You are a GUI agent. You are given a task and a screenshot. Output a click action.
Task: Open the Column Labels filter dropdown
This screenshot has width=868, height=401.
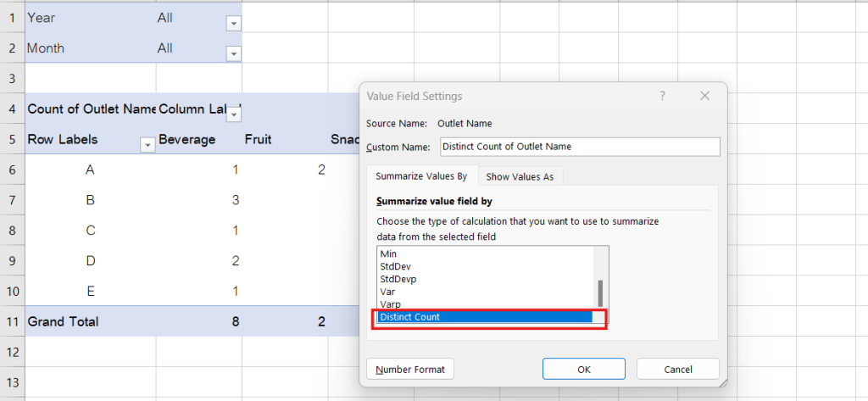point(238,109)
